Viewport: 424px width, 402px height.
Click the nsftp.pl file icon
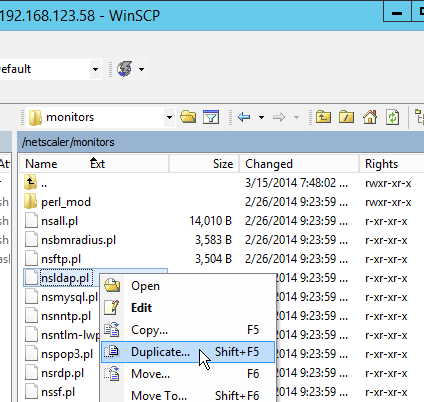click(x=31, y=259)
